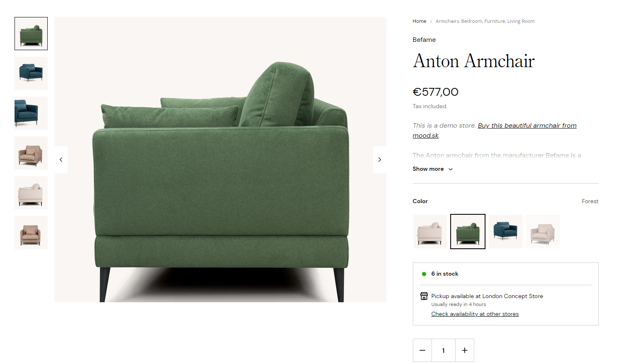This screenshot has width=639, height=364.
Task: View the green armchair front thumbnail
Action: click(x=31, y=34)
